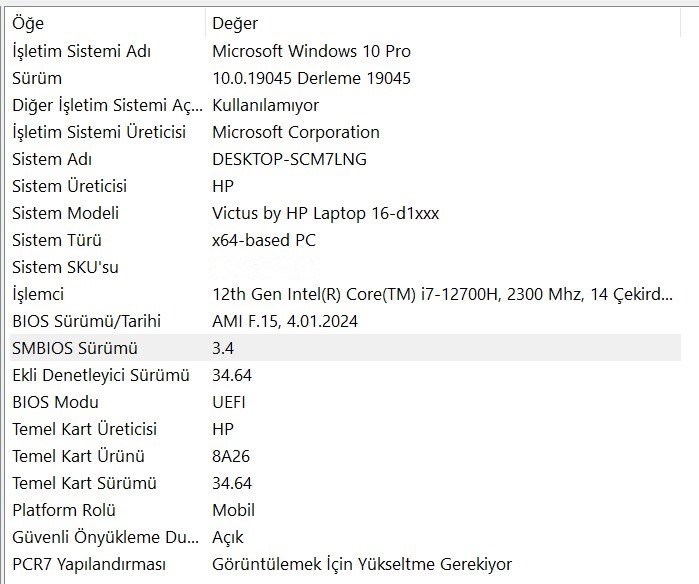Screen dimensions: 699x584
Task: Select the İşlemci row
Action: point(38,294)
